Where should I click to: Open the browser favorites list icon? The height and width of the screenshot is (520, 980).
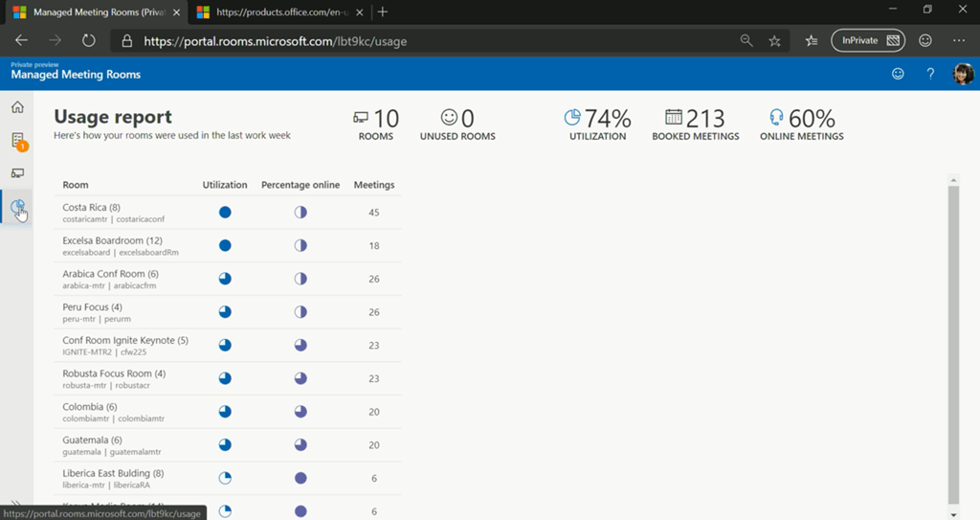coord(812,41)
